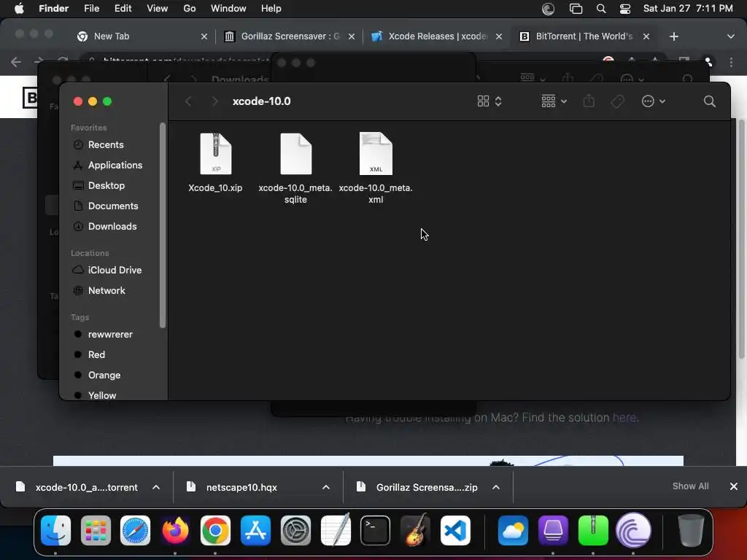
Task: Select the Orange tag in sidebar
Action: click(104, 376)
